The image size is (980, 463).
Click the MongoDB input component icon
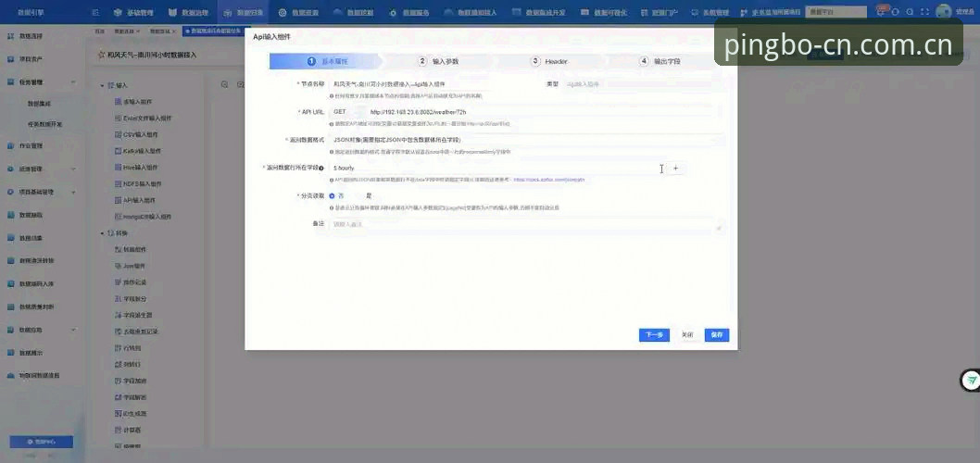(119, 217)
